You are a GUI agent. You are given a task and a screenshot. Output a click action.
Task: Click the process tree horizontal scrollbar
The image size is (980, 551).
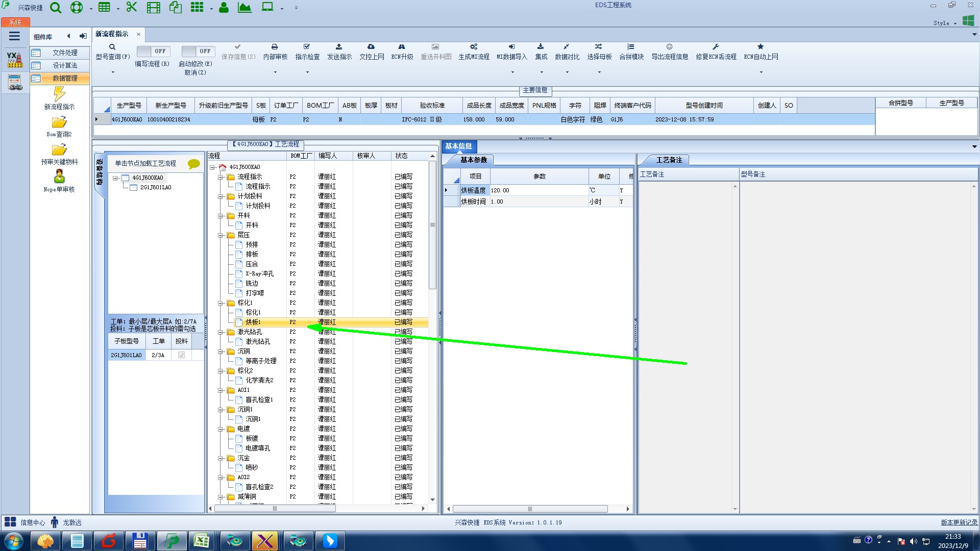(x=275, y=509)
